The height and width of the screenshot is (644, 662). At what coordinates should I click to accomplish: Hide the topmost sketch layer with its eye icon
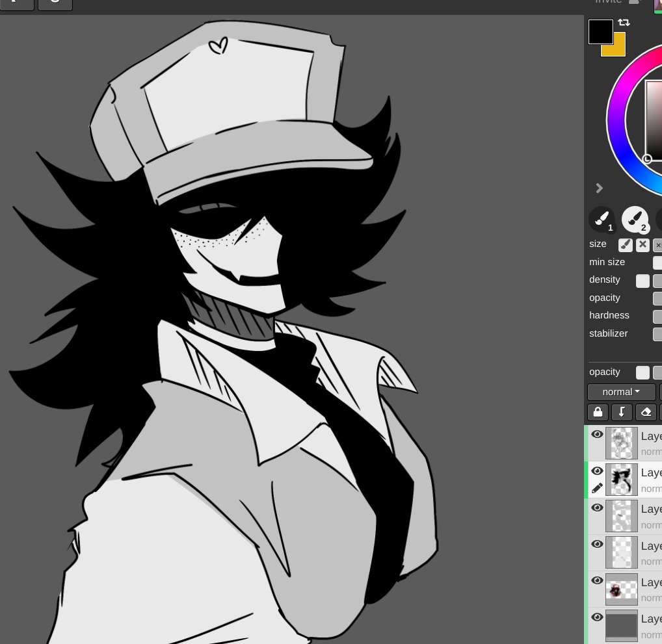597,434
